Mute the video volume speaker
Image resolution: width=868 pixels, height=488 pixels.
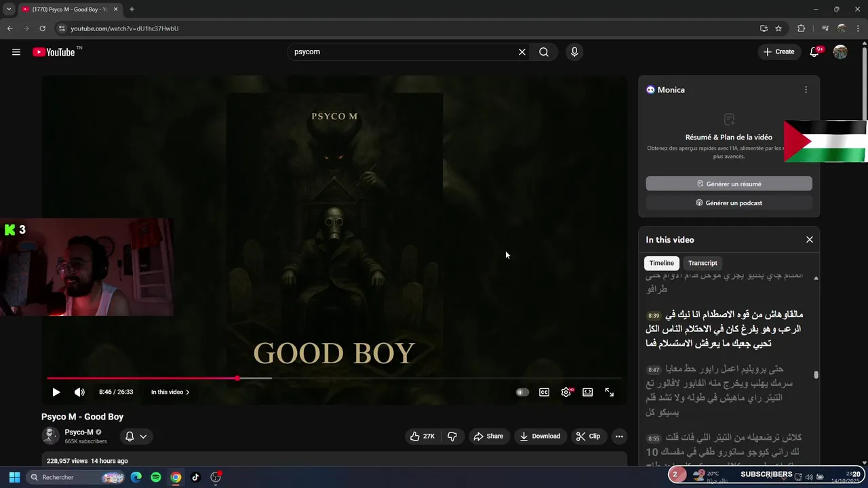79,392
